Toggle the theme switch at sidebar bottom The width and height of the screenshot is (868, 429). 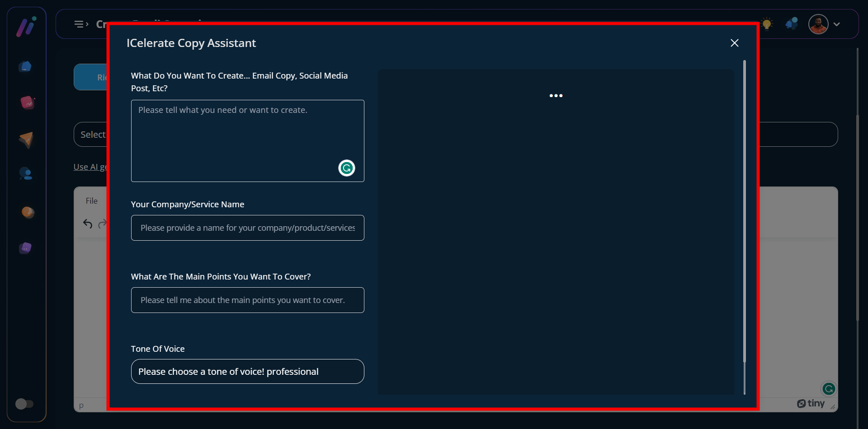point(24,404)
